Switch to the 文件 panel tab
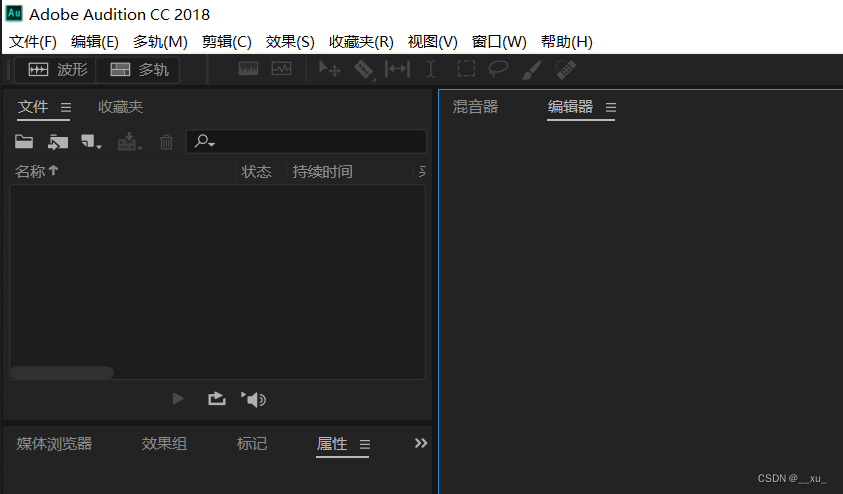The width and height of the screenshot is (843, 494). tap(33, 107)
